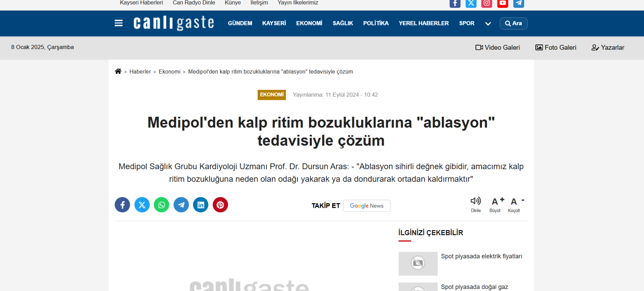This screenshot has height=291, width=644.
Task: Open Kayseri Haberleri top link
Action: pyautogui.click(x=141, y=3)
